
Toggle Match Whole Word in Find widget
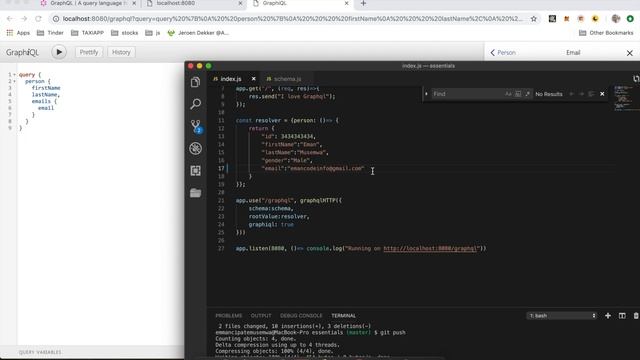[518, 94]
